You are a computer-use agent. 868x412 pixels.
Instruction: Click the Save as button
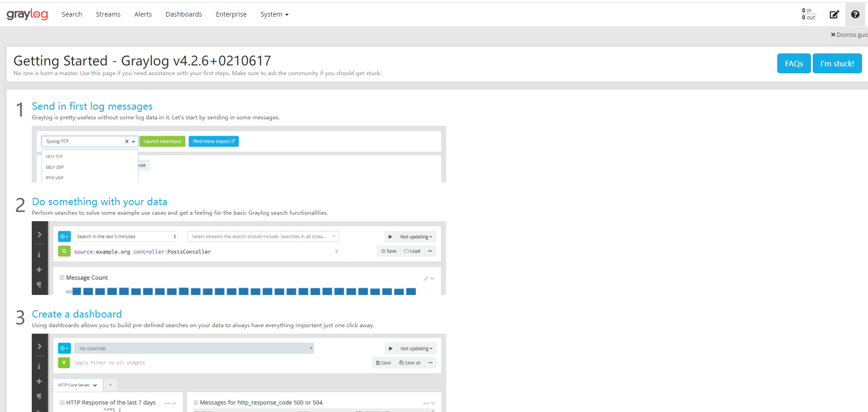pos(410,363)
